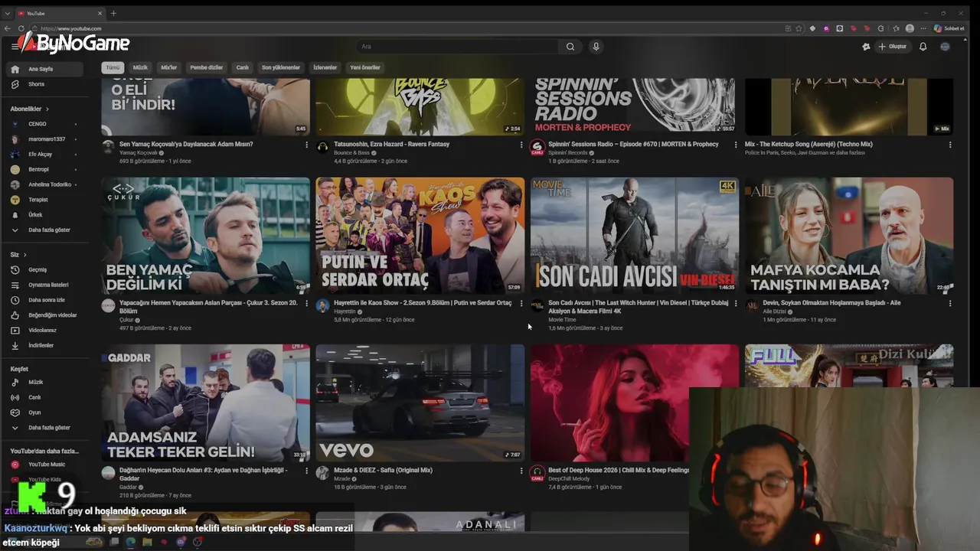Viewport: 980px width, 551px height.
Task: Open Spinnin' Records channel name link
Action: click(567, 153)
